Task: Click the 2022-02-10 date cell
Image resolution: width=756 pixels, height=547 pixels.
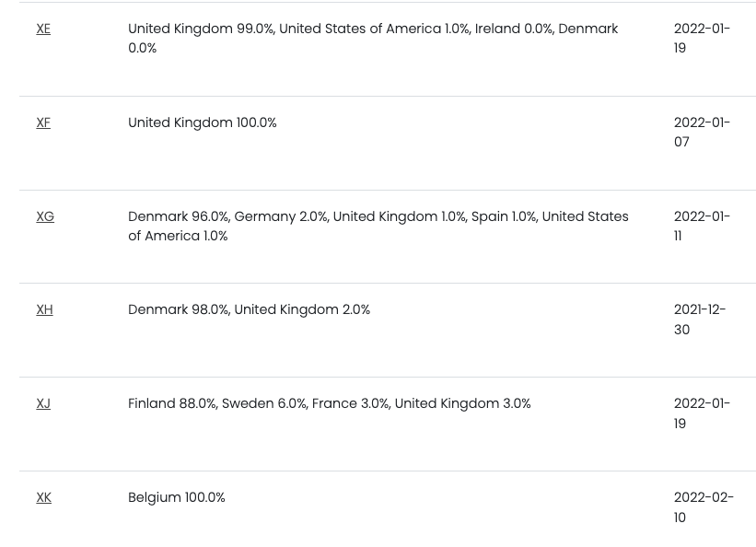Action: click(x=704, y=507)
